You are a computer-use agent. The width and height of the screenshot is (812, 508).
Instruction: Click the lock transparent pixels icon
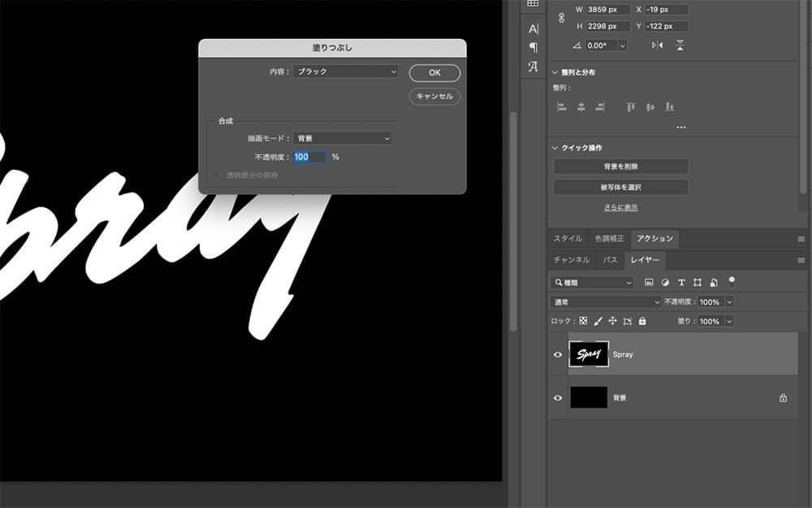coord(583,320)
